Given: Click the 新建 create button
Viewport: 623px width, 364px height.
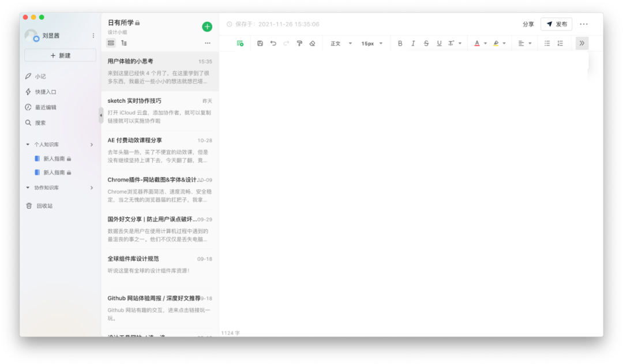Looking at the screenshot, I should (x=61, y=55).
